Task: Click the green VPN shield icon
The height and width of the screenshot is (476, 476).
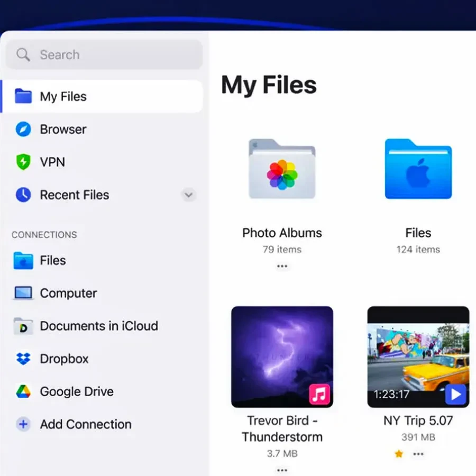Action: (x=23, y=162)
